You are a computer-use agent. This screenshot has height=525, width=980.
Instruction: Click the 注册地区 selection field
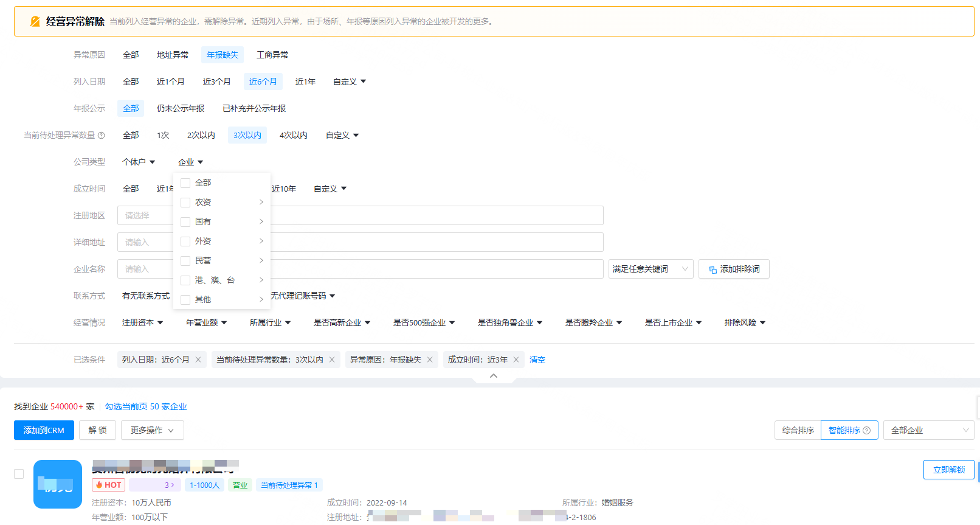pyautogui.click(x=146, y=215)
